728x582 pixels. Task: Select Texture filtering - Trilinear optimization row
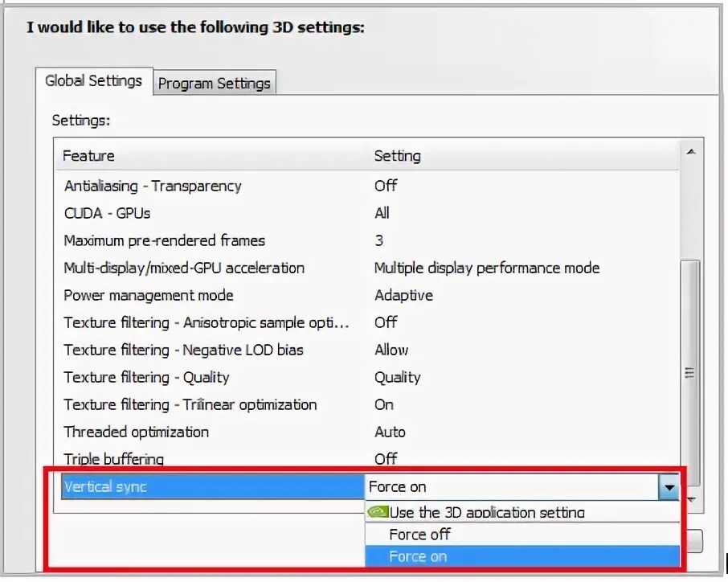coord(190,404)
